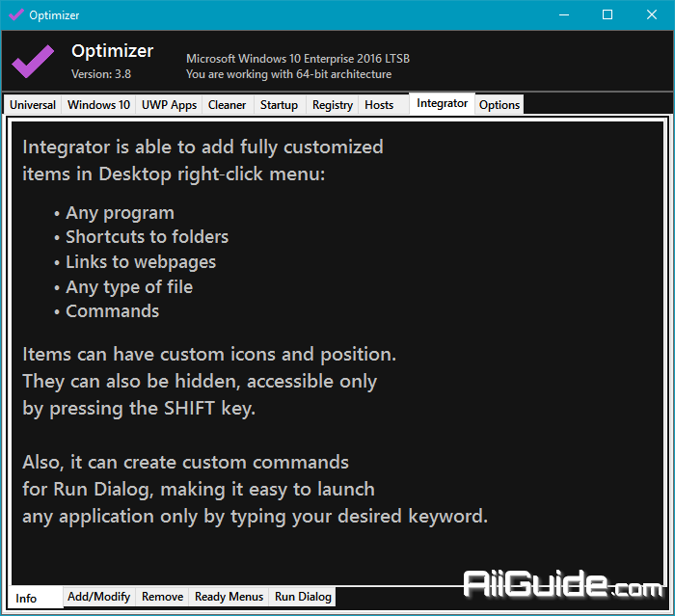Go to the Run Dialog sub-tab
This screenshot has width=675, height=616.
coord(303,597)
